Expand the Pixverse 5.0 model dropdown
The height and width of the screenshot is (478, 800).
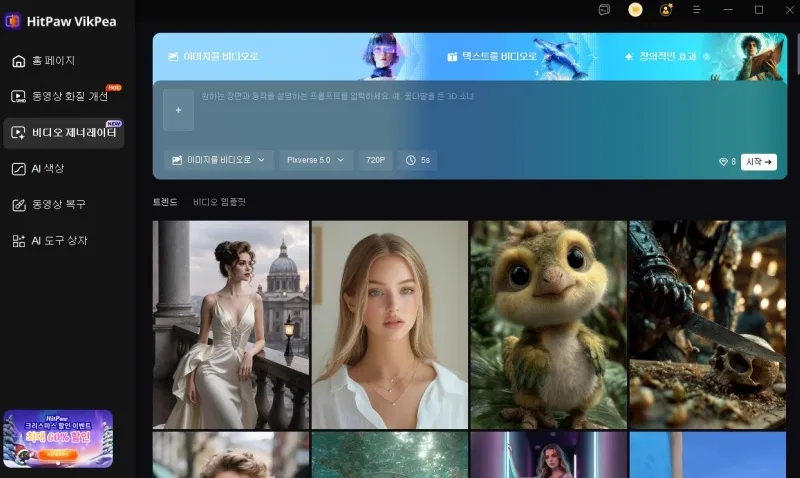pyautogui.click(x=315, y=160)
